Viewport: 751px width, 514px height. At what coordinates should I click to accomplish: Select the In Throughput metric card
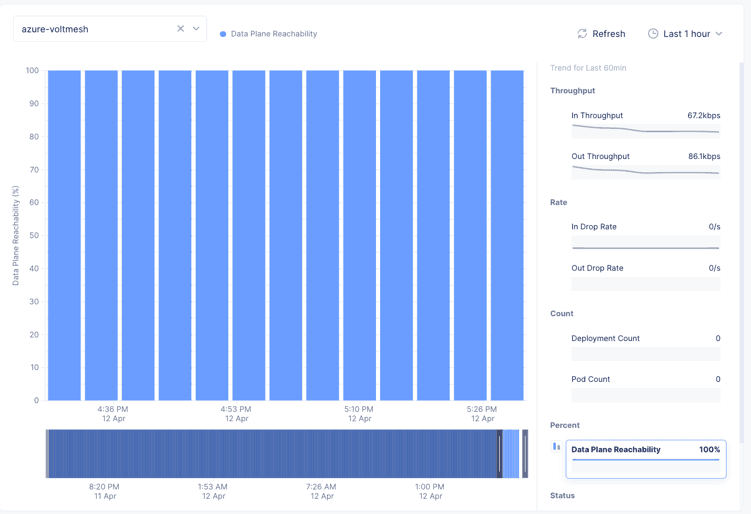click(645, 123)
